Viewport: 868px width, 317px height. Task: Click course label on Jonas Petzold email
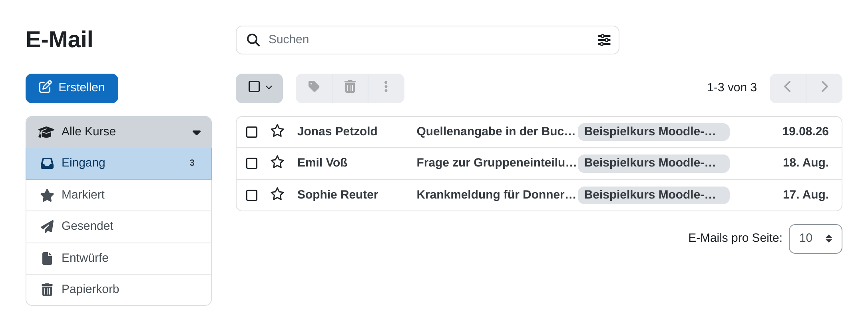tap(653, 132)
